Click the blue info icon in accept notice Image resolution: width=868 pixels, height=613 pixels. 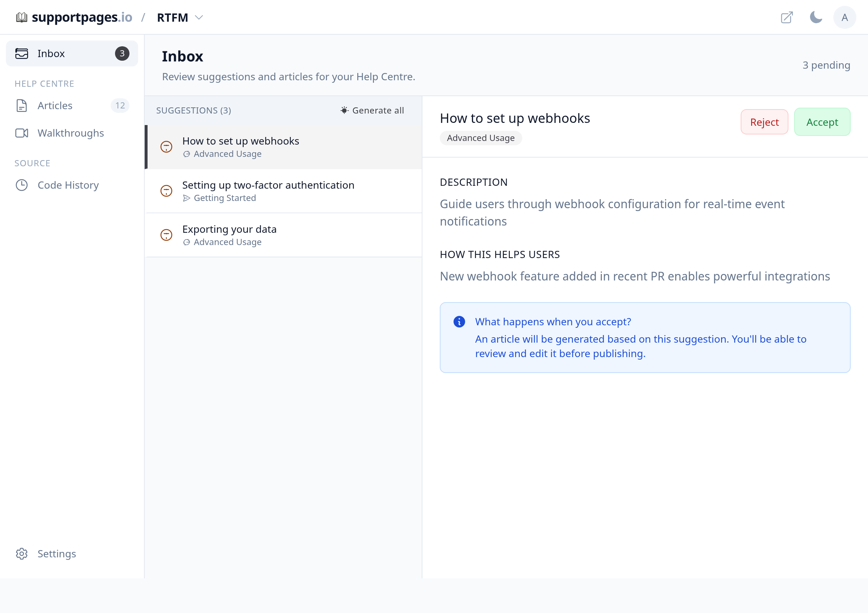pyautogui.click(x=459, y=322)
